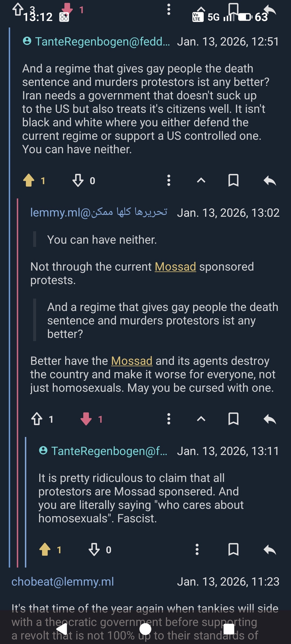Tap the Android home button
The height and width of the screenshot is (644, 291).
145,629
